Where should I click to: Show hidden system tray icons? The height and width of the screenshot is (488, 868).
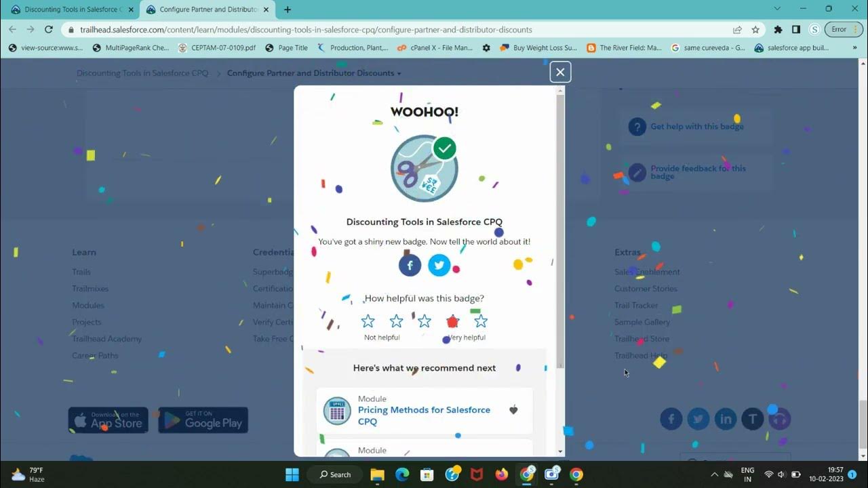coord(714,474)
